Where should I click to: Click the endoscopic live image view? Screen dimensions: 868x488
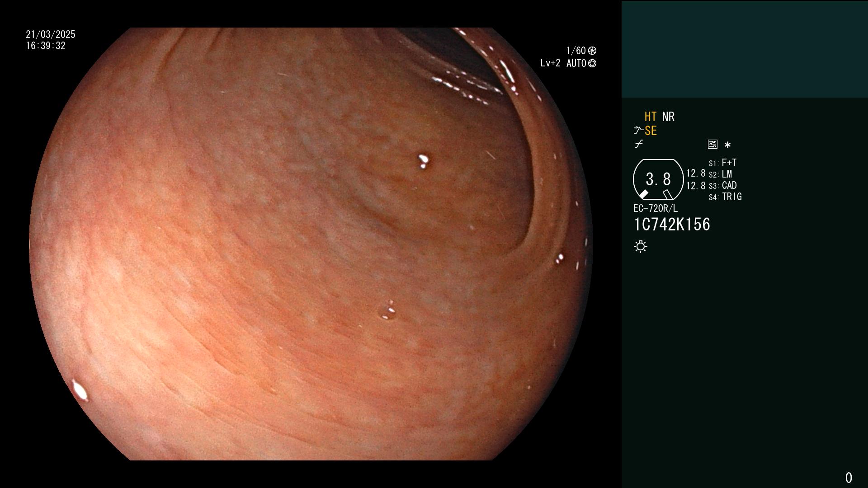pos(311,244)
